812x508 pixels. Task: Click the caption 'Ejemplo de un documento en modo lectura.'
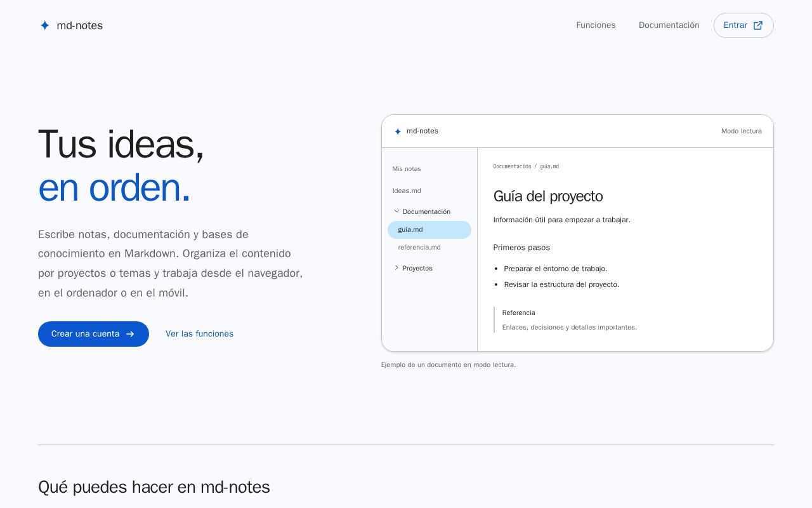point(449,364)
